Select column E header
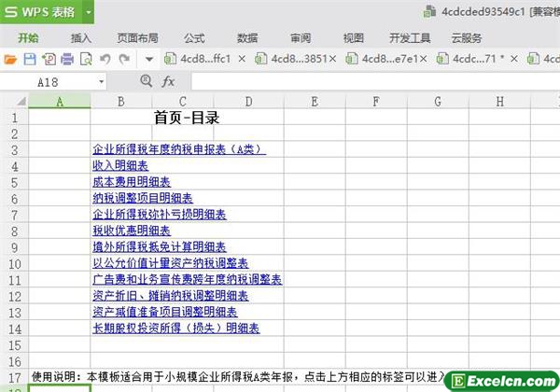This screenshot has width=560, height=392. (315, 102)
